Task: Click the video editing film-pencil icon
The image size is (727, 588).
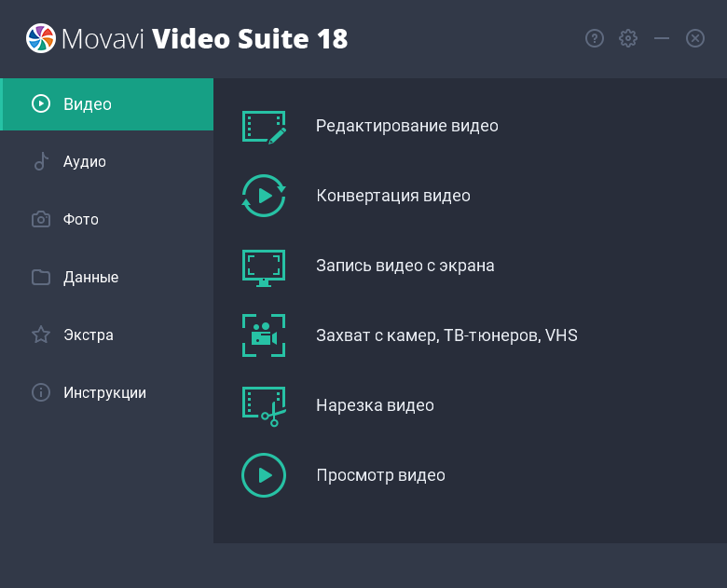Action: pyautogui.click(x=264, y=127)
